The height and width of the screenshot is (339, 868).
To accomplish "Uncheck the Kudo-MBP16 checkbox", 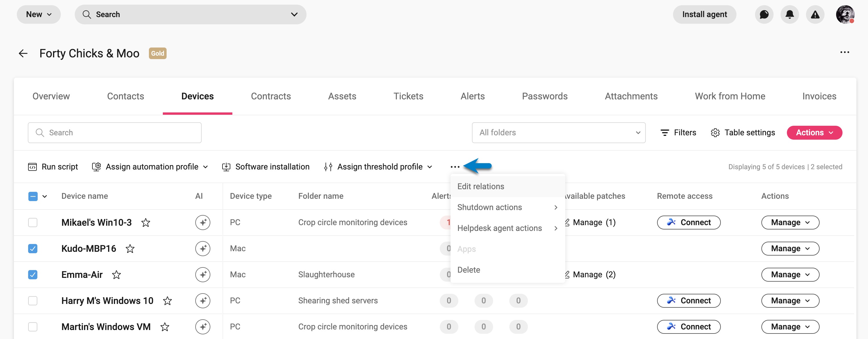I will 33,249.
